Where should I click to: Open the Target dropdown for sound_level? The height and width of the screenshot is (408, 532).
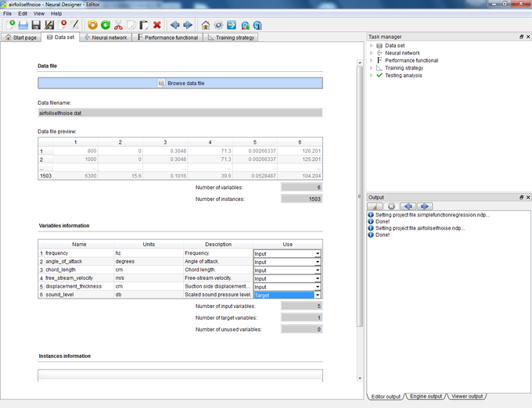(x=318, y=295)
